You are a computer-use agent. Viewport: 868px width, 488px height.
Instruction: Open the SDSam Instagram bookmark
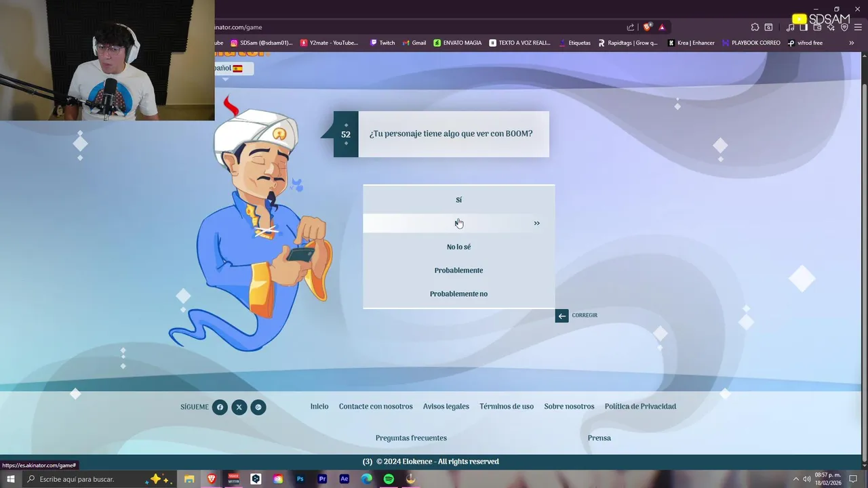(262, 43)
